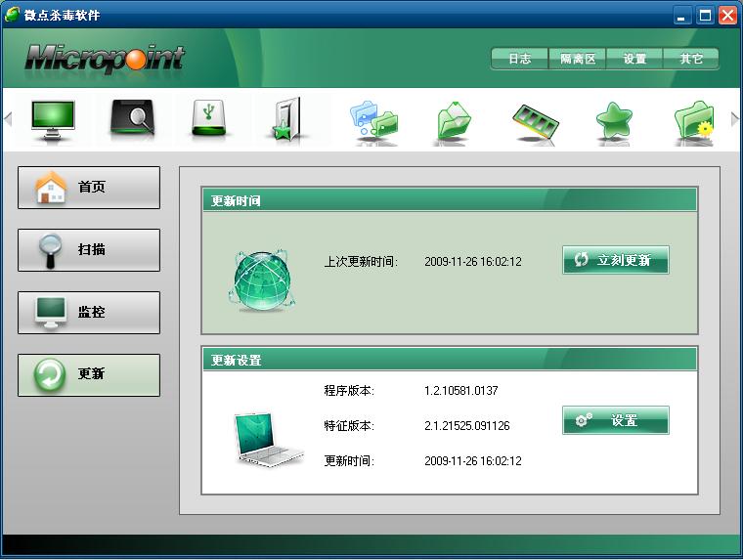Click 更新时间 label in 更新设置 panel
Screen dimensions: 743x560
pos(349,460)
